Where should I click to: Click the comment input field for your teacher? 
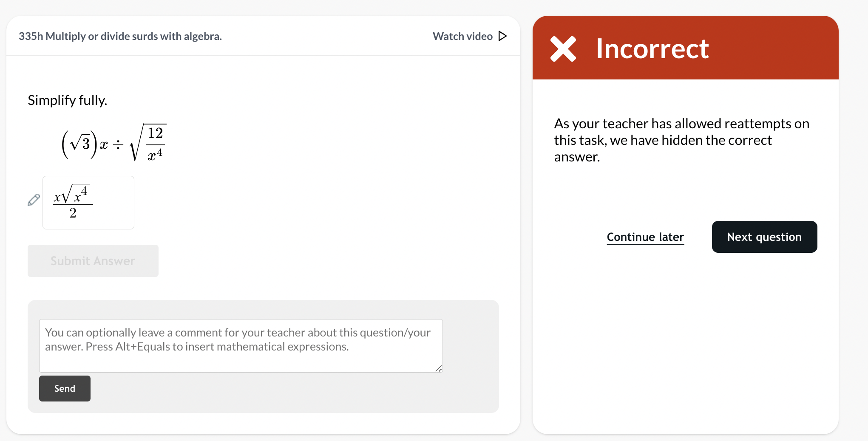click(x=241, y=345)
